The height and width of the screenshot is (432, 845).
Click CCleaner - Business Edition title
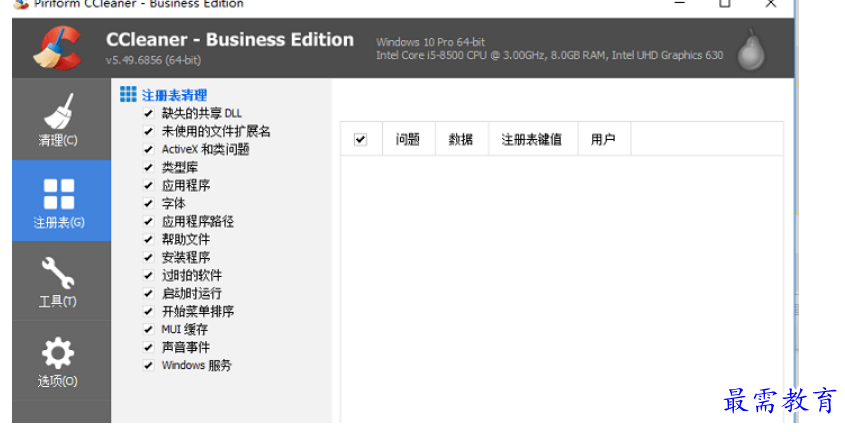point(230,39)
